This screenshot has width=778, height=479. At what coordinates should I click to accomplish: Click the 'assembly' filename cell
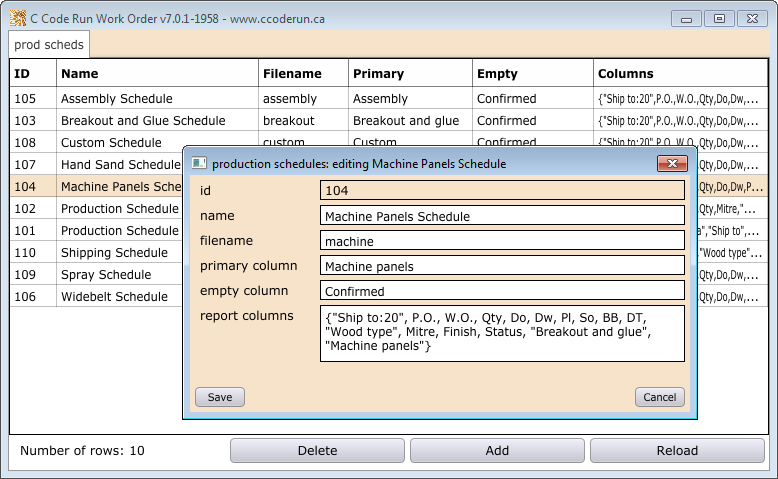click(x=303, y=99)
